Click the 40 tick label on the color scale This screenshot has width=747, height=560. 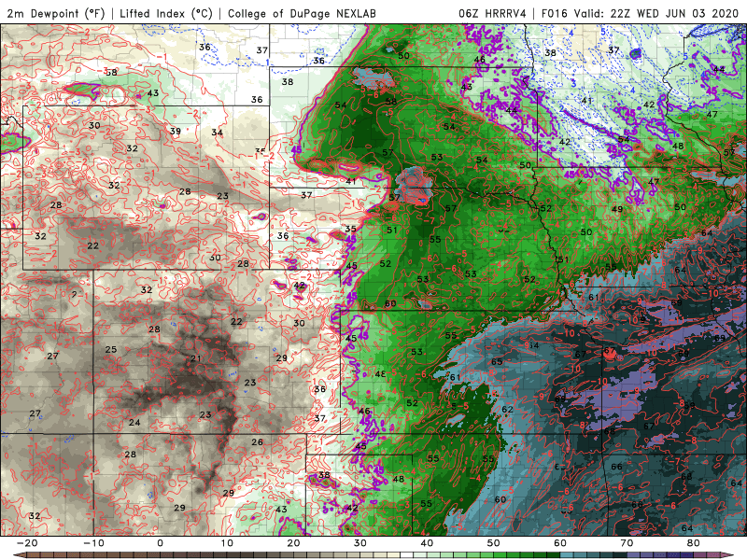coord(427,543)
